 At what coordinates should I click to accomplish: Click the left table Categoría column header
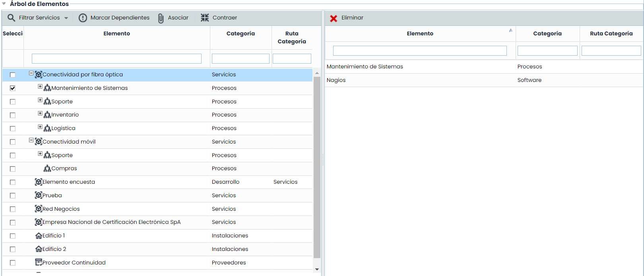(x=241, y=34)
